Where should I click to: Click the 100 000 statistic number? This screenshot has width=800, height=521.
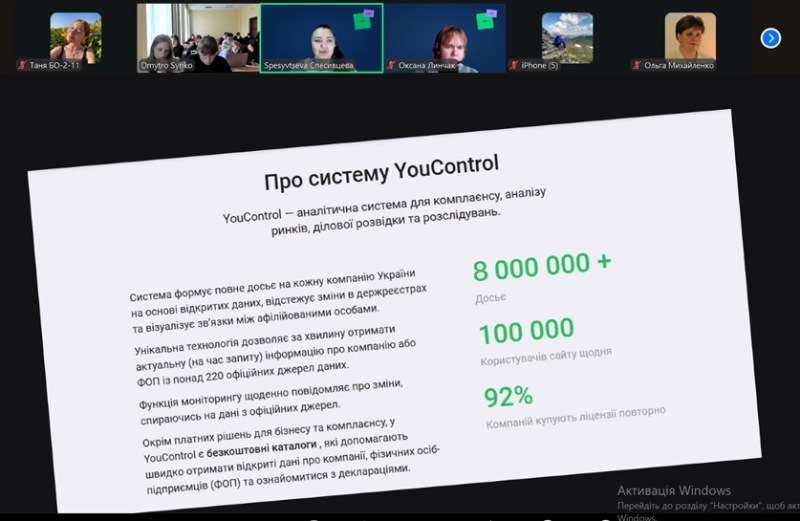tap(527, 331)
